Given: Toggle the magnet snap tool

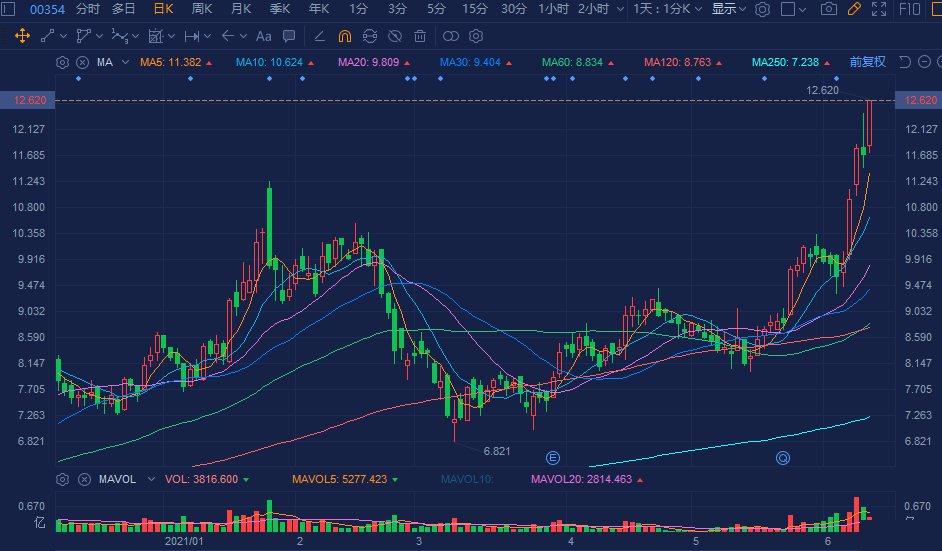Looking at the screenshot, I should pos(345,36).
